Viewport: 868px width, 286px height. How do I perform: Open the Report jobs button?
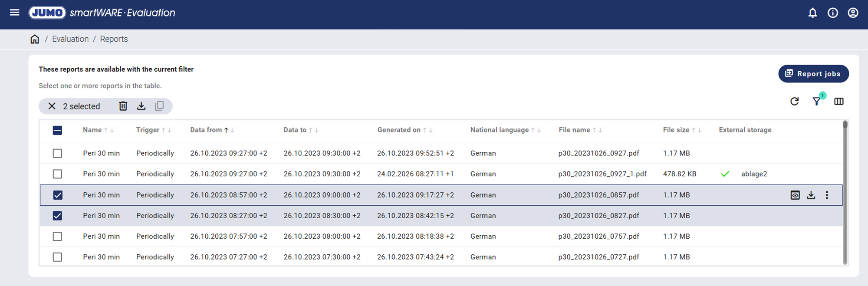[x=813, y=74]
